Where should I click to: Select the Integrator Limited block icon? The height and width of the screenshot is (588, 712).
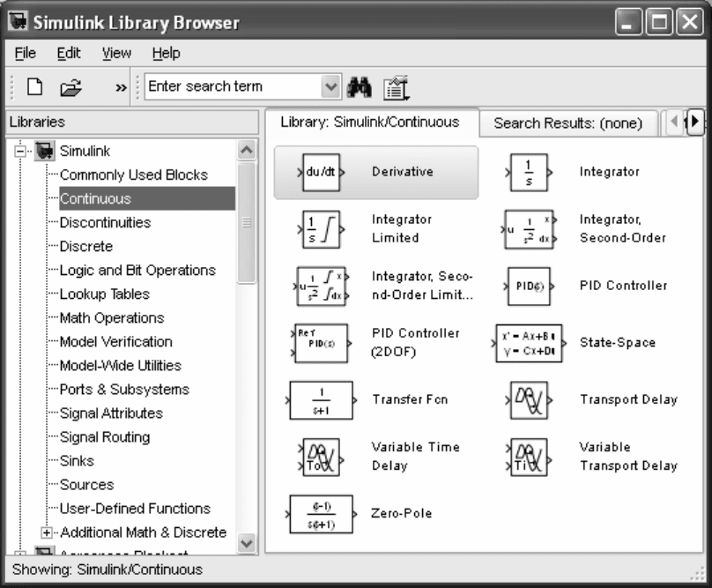[x=321, y=229]
